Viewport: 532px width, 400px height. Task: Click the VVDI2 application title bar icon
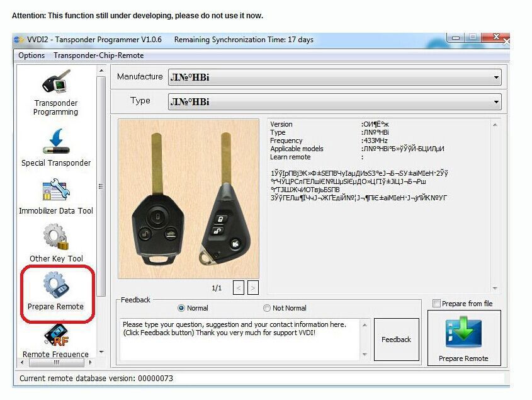pyautogui.click(x=19, y=40)
